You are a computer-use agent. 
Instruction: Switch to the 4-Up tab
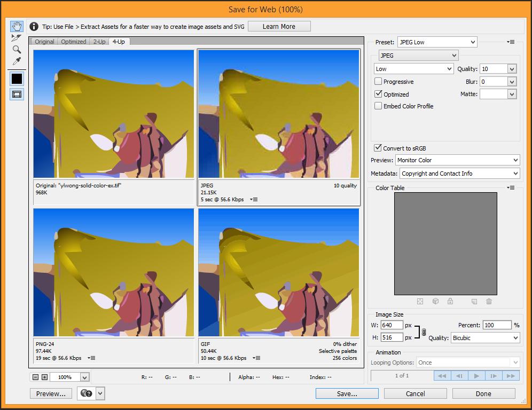[x=119, y=42]
